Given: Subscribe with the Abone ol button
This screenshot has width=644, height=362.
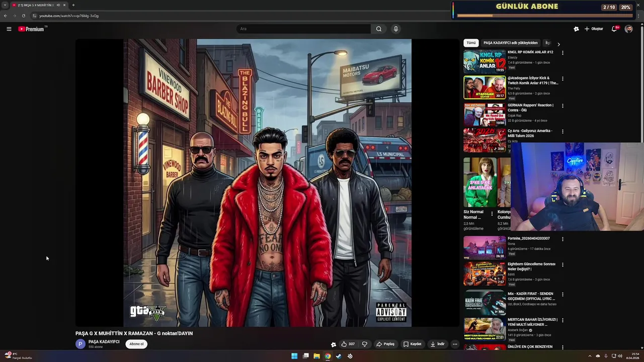Looking at the screenshot, I should 136,344.
